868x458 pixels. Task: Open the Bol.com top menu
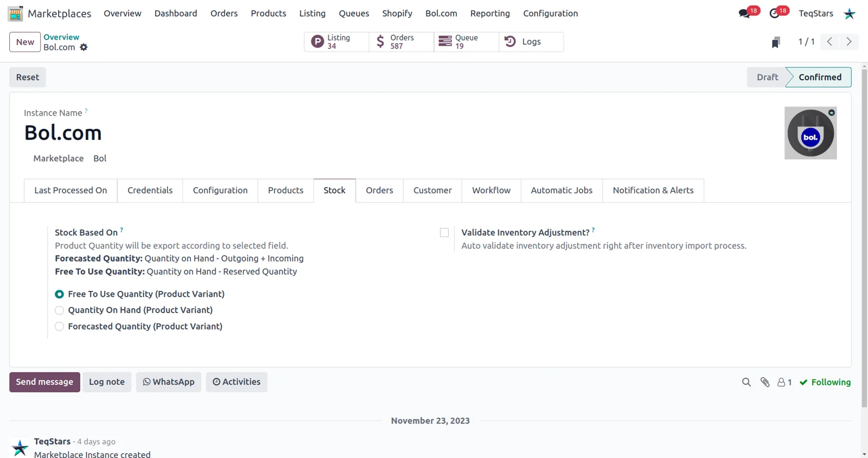[441, 14]
